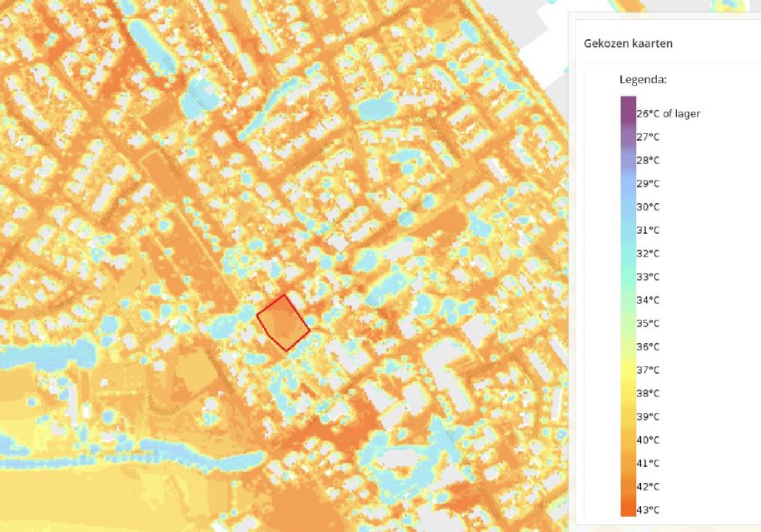The image size is (761, 532).
Task: Select the 39°C legend label
Action: 648,416
